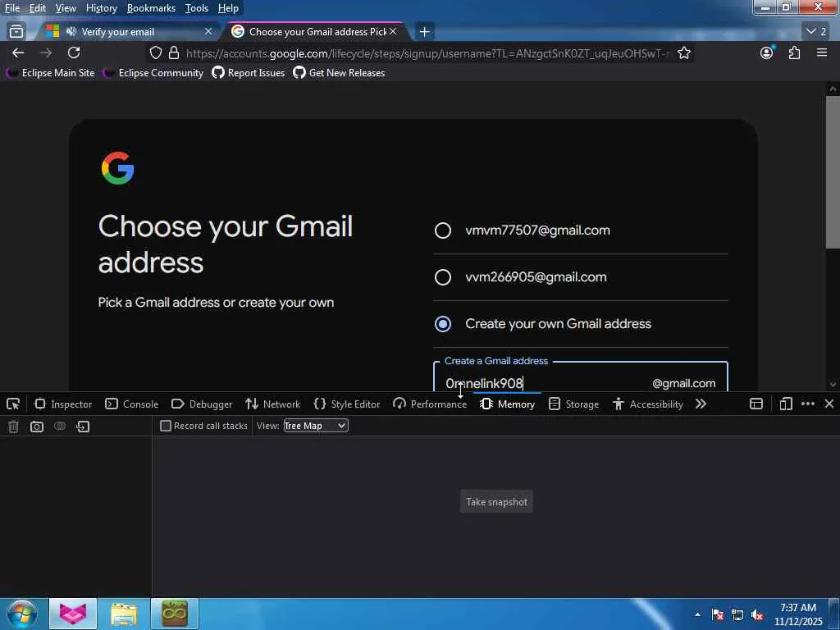Screen dimensions: 840x630
Task: Open the File menu
Action: pos(12,8)
